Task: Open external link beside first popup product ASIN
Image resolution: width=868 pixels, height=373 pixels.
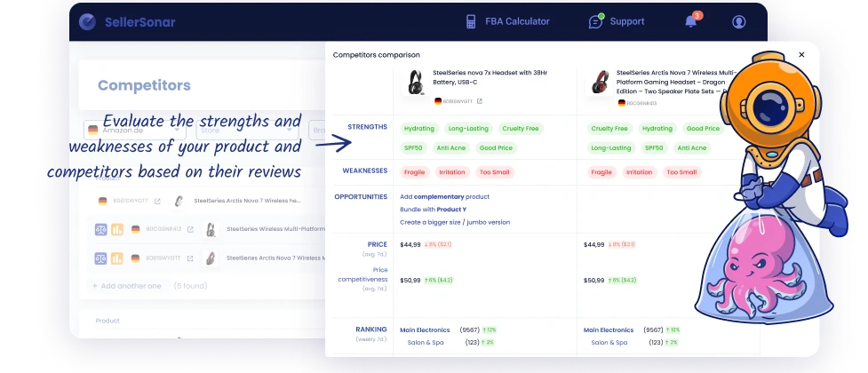Action: point(480,101)
